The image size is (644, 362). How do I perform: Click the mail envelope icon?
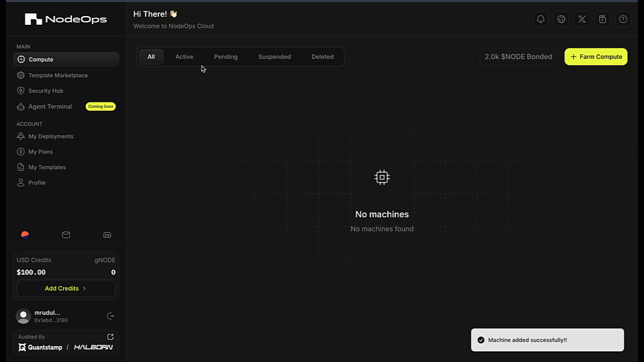[x=66, y=235]
